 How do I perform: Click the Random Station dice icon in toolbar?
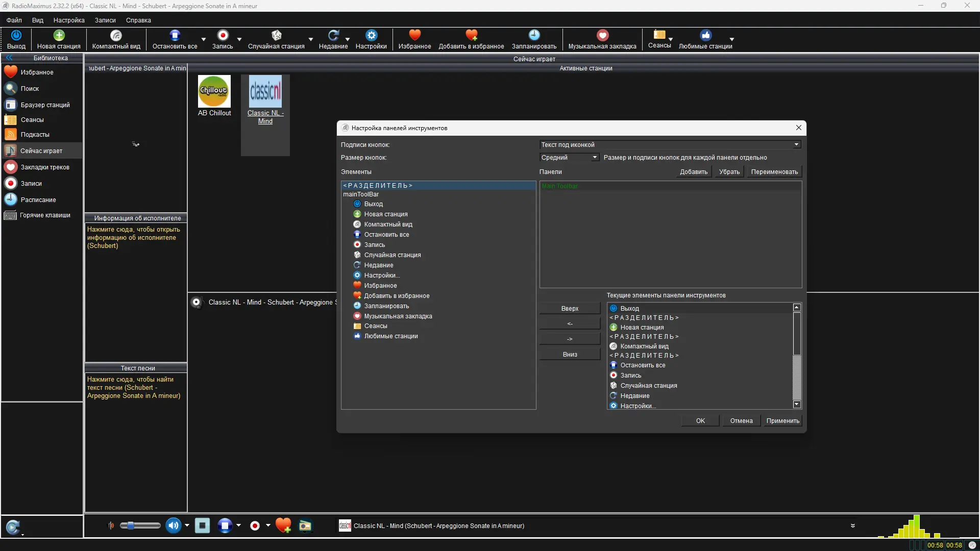pyautogui.click(x=276, y=35)
